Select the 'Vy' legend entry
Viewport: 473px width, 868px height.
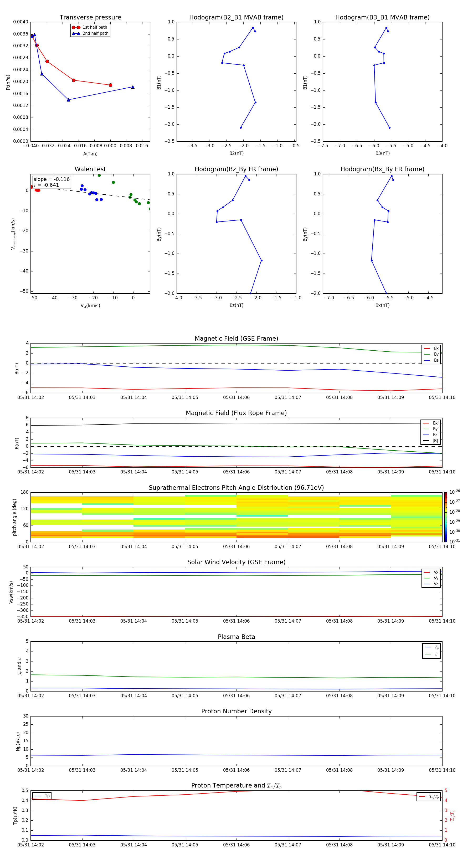[x=431, y=578]
